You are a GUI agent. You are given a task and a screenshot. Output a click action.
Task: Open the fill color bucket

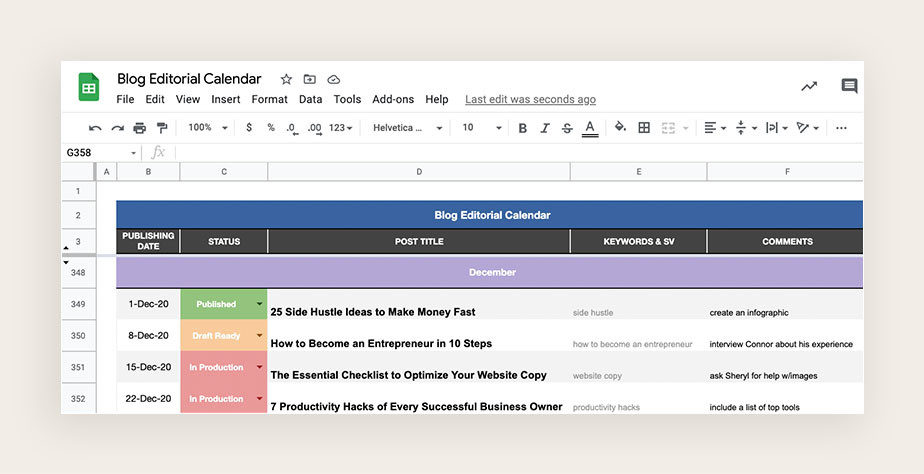[620, 127]
